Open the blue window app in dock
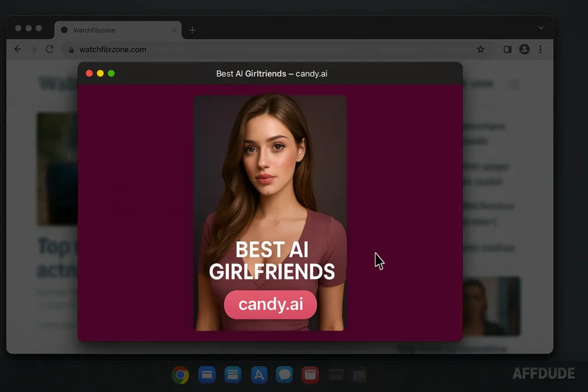Screen dimensions: 588x392 pos(207,375)
